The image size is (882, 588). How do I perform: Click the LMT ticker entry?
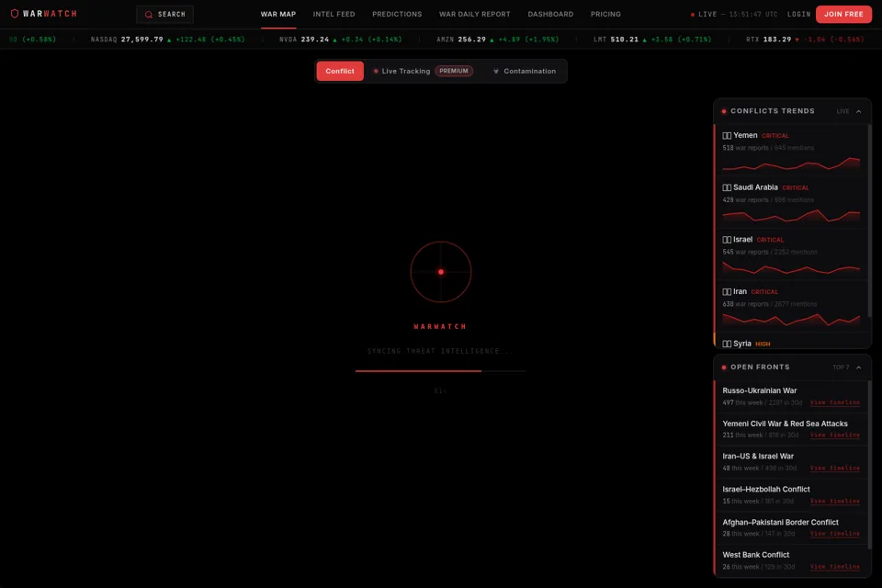pos(652,40)
